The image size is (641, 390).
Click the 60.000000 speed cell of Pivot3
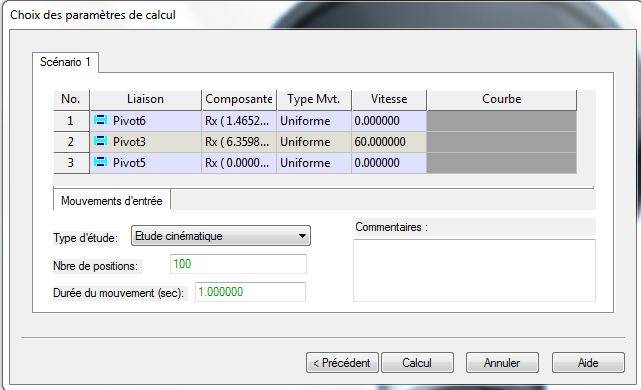coord(389,142)
